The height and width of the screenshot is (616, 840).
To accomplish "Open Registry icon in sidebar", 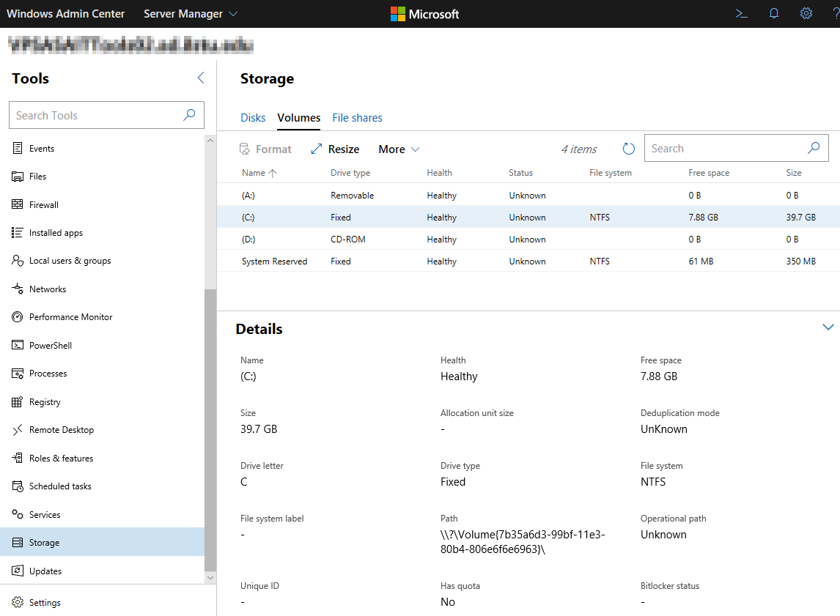I will coord(18,402).
